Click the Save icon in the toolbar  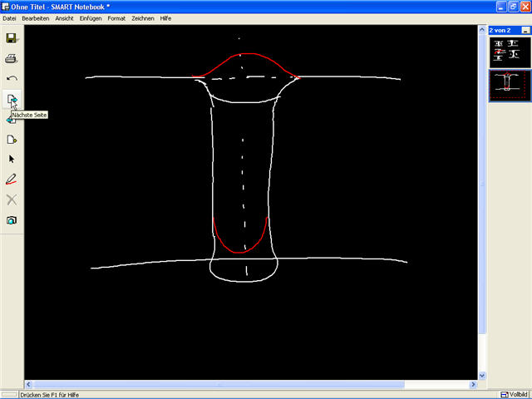pyautogui.click(x=12, y=38)
